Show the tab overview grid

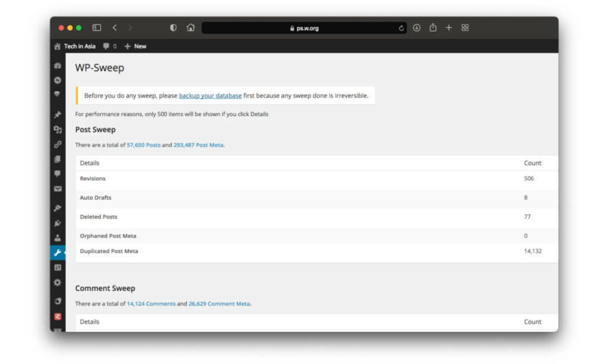click(465, 27)
